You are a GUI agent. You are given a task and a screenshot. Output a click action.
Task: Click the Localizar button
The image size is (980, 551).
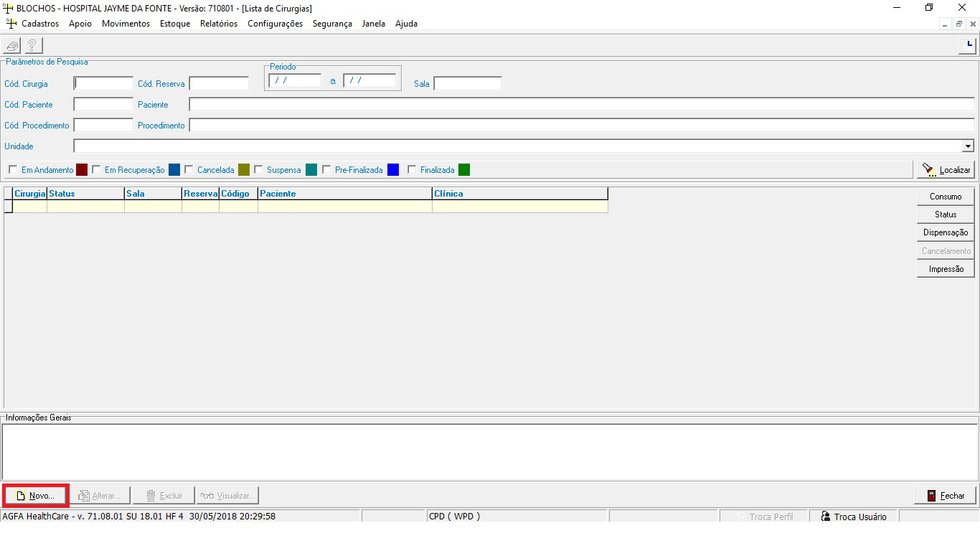click(946, 170)
